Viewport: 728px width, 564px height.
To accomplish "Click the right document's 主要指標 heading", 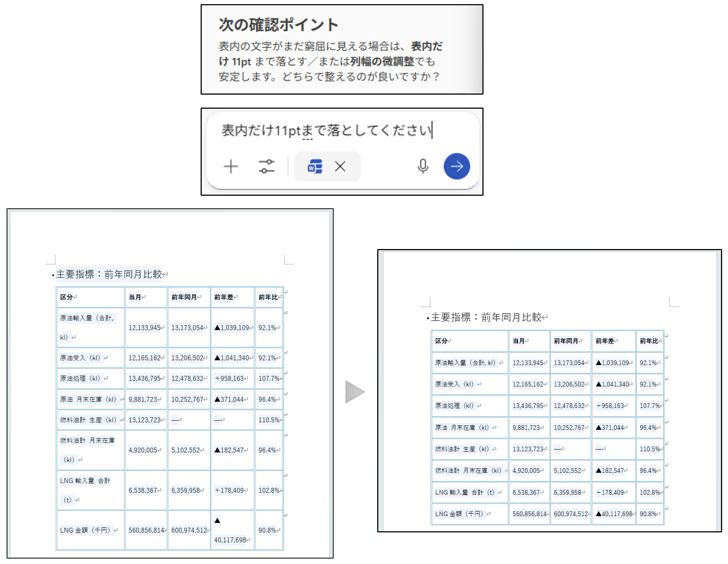I will [x=486, y=317].
